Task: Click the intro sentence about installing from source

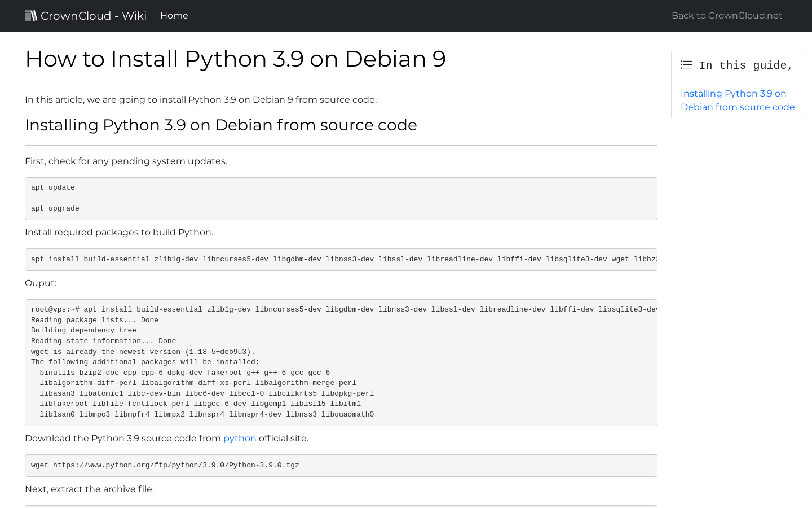Action: click(201, 100)
